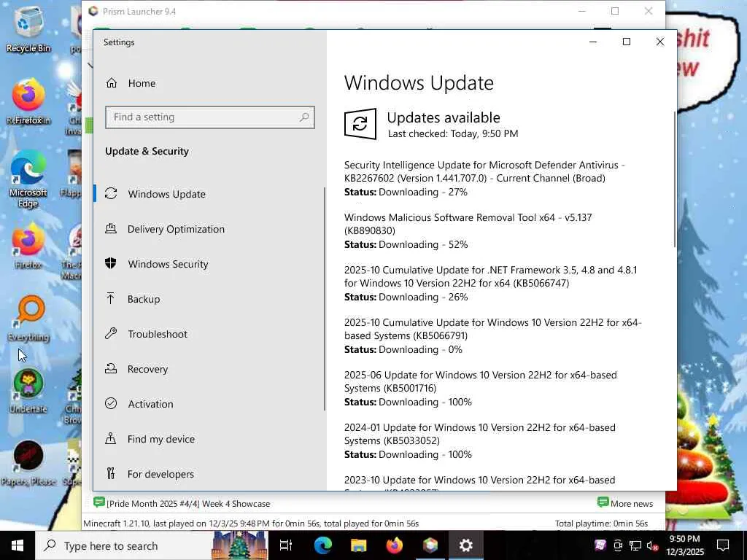The width and height of the screenshot is (747, 560).
Task: Open the Windows Start menu
Action: [18, 545]
